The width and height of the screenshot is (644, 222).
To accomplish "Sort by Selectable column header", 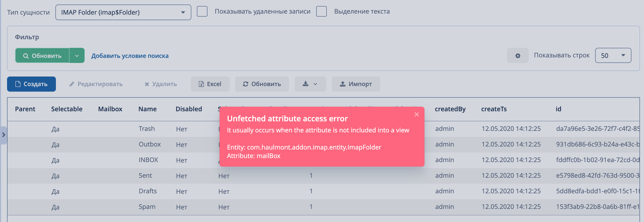I will coord(67,109).
